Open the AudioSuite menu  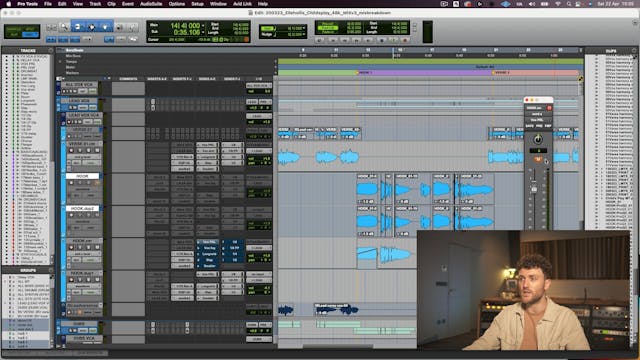point(151,4)
